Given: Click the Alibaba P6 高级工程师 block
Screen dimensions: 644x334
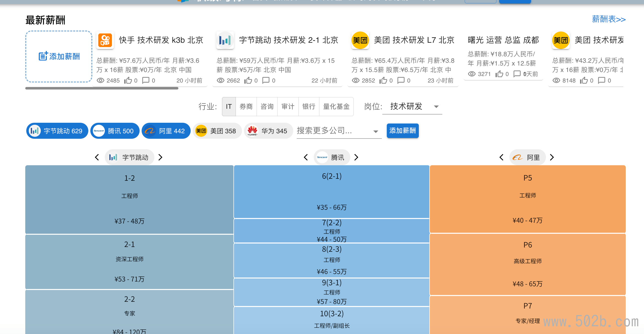Looking at the screenshot, I should point(528,264).
